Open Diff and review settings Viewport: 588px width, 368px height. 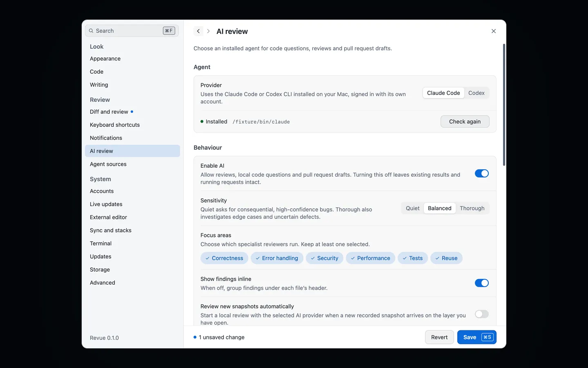click(x=132, y=112)
